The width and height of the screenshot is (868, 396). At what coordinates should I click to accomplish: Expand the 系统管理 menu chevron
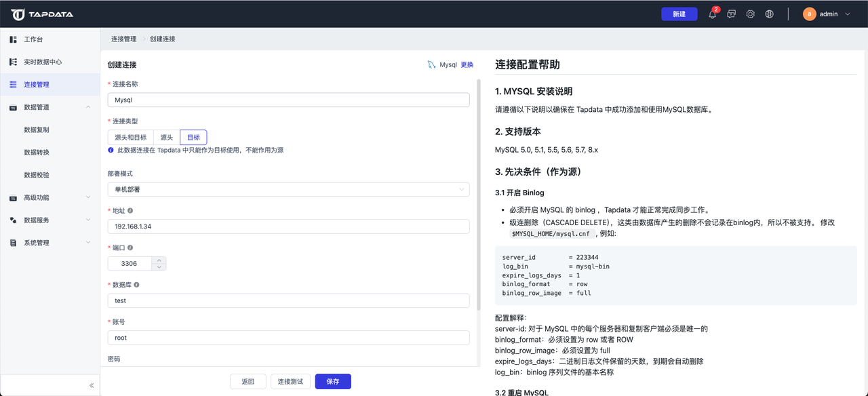[88, 243]
